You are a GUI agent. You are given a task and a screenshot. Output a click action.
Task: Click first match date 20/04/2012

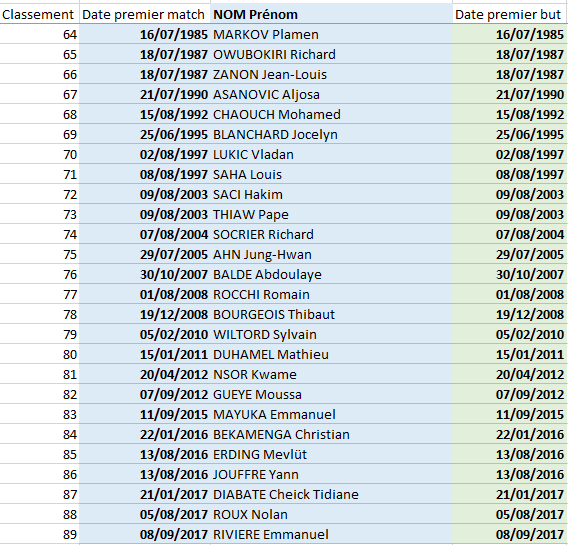tap(145, 374)
